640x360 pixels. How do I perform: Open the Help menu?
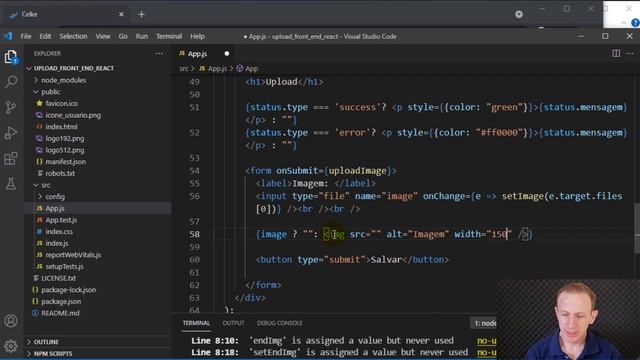pyautogui.click(x=198, y=36)
